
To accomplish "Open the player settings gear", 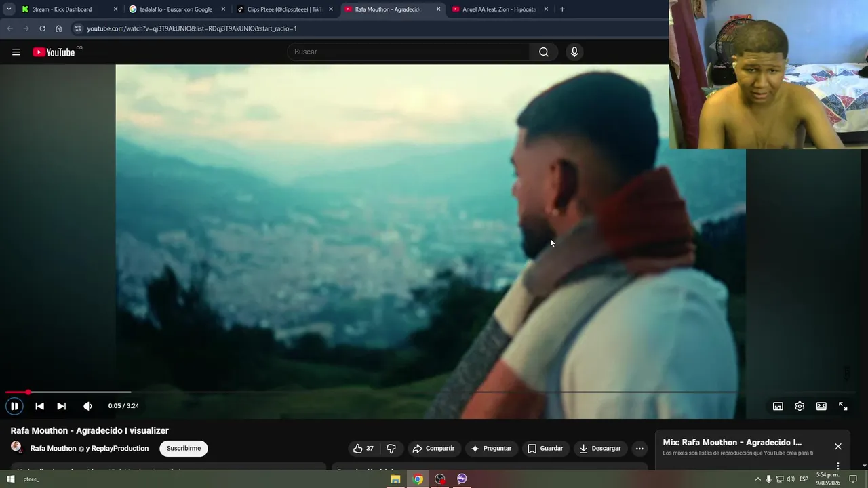I will [x=800, y=406].
